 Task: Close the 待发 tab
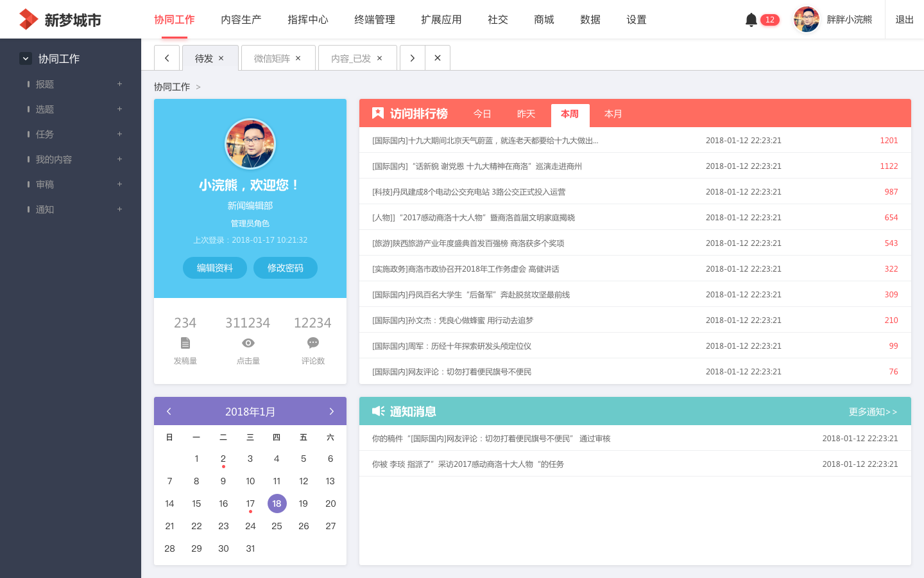pyautogui.click(x=221, y=58)
